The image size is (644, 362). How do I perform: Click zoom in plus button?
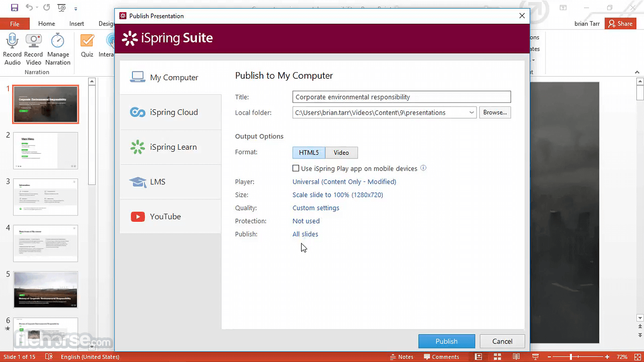(x=607, y=357)
